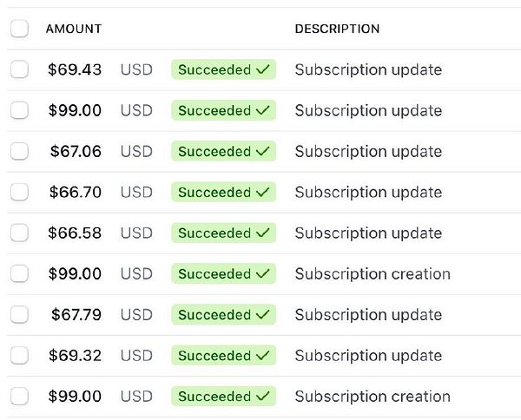Tick the select-all checkbox in the header

pyautogui.click(x=19, y=29)
